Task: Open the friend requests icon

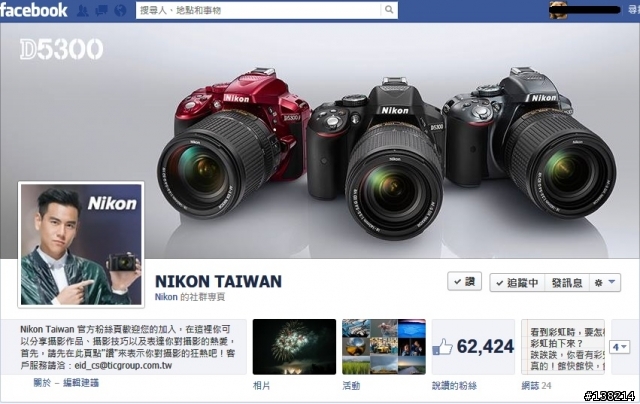Action: (x=83, y=10)
